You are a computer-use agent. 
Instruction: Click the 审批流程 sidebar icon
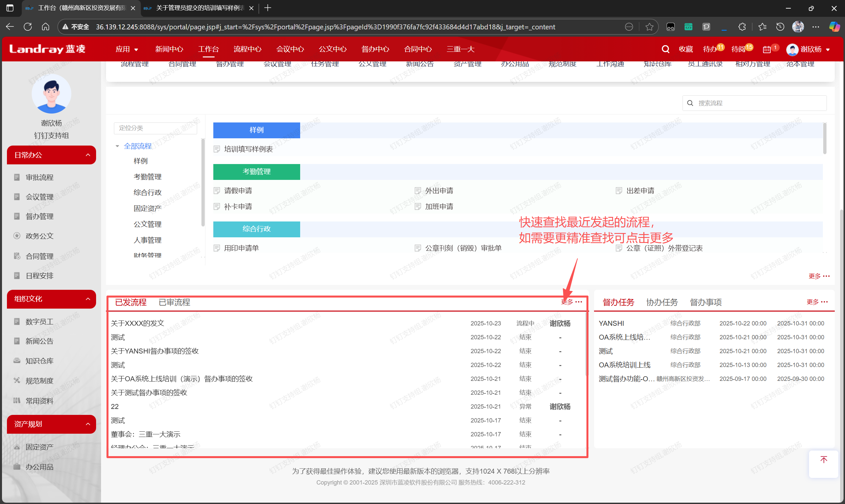pos(17,177)
